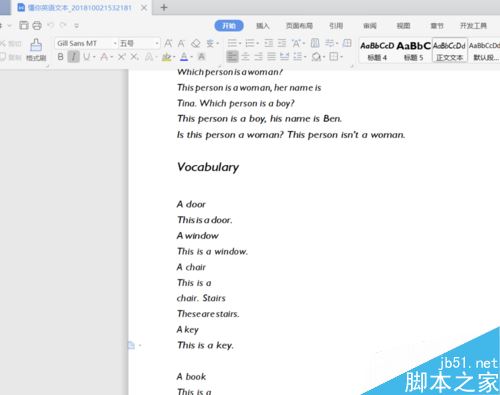500x395 pixels.
Task: Click the decrease font size icon
Action: (x=181, y=43)
